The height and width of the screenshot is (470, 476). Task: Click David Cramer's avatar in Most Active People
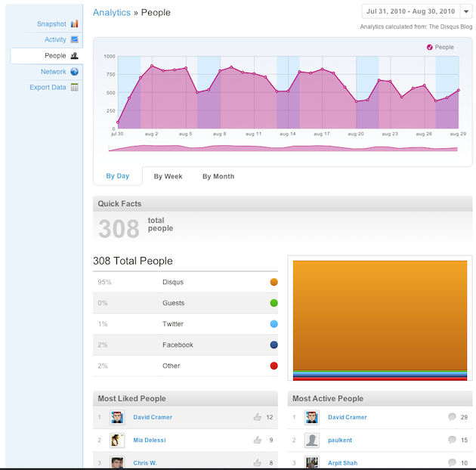(x=312, y=417)
